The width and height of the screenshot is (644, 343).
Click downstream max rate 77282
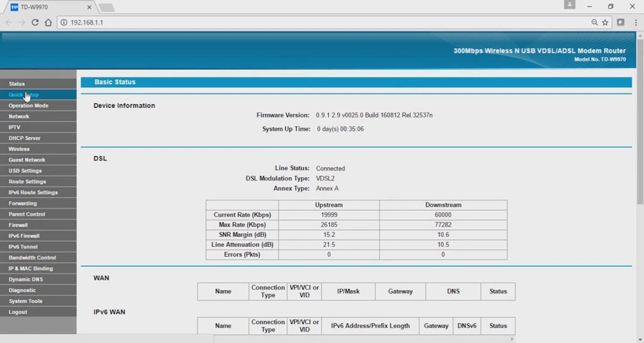tap(443, 225)
